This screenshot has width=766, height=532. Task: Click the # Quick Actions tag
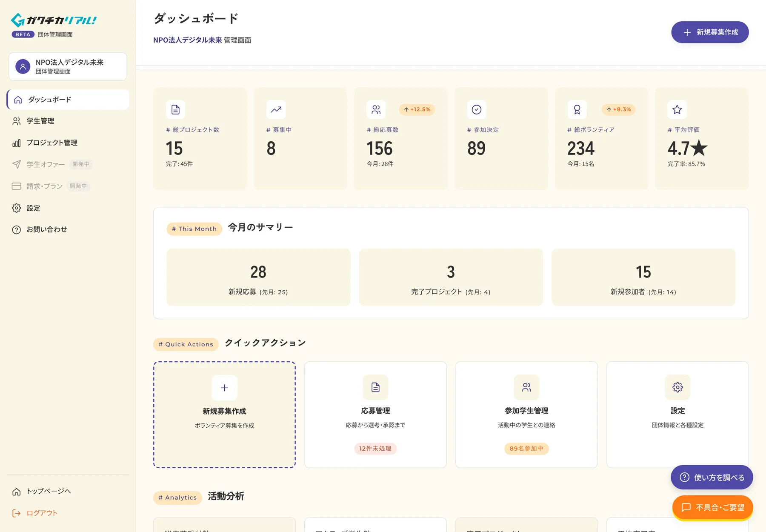(186, 344)
